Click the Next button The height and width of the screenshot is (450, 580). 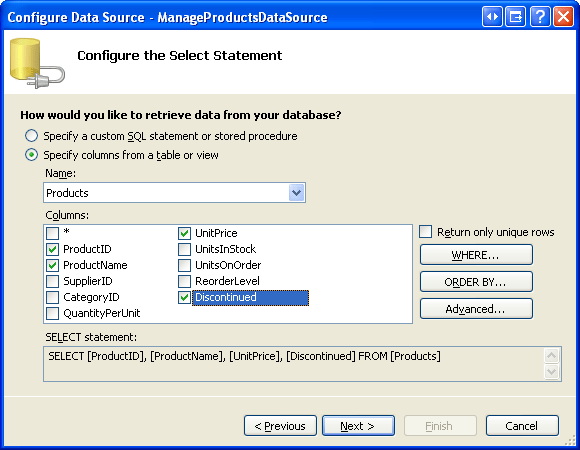[x=358, y=426]
